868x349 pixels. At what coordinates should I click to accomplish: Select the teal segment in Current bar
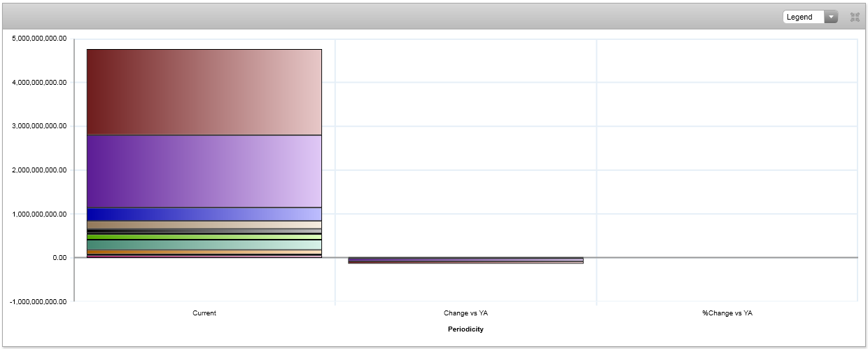pyautogui.click(x=204, y=245)
